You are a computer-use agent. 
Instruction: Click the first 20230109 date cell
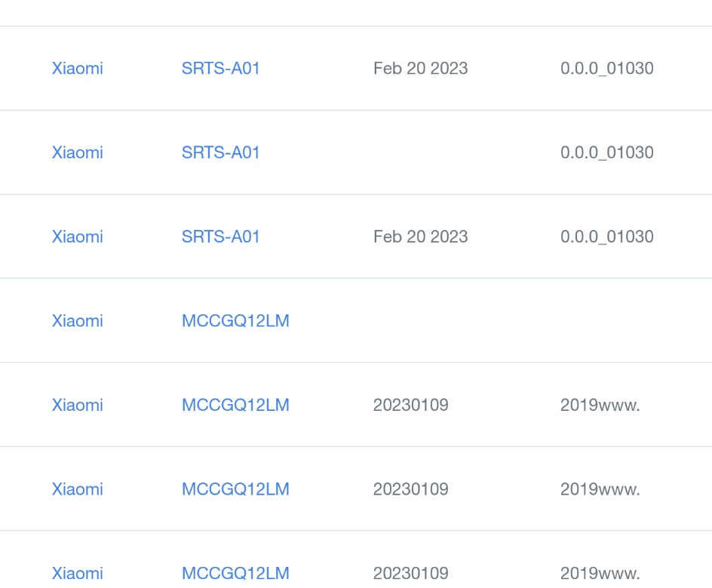[x=411, y=405]
